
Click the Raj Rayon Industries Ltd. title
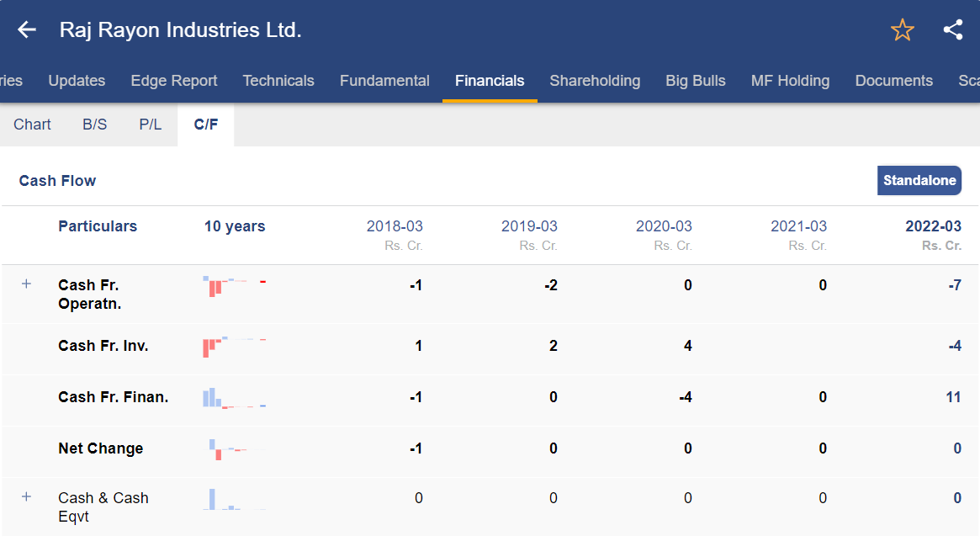pyautogui.click(x=180, y=29)
